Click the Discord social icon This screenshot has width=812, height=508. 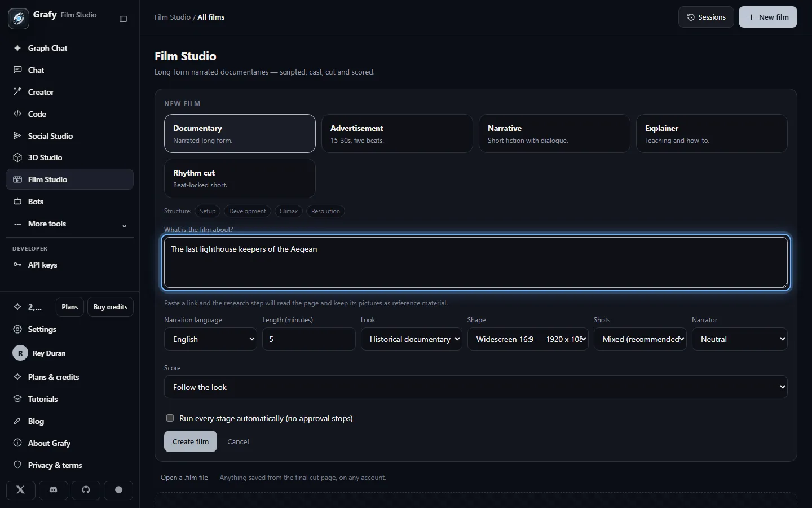[54, 490]
